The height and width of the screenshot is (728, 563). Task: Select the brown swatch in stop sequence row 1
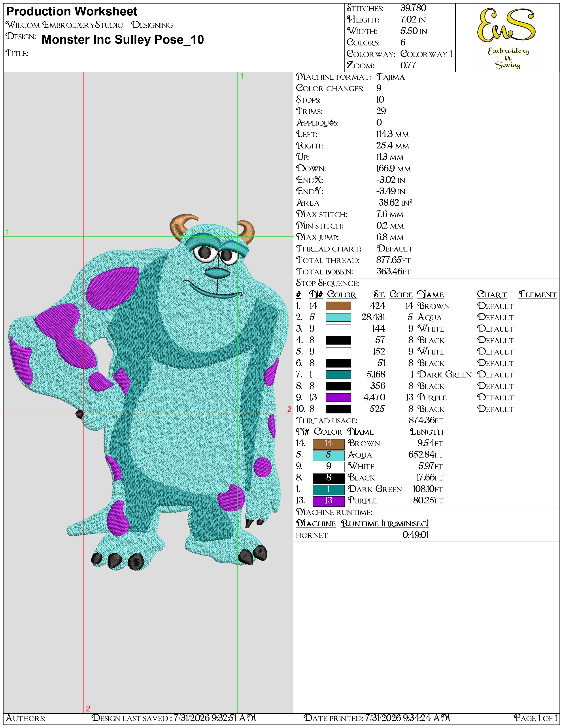338,306
